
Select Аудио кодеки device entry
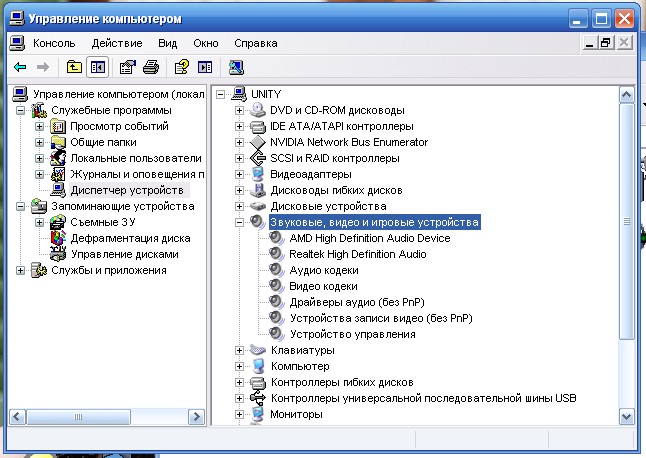tap(324, 270)
